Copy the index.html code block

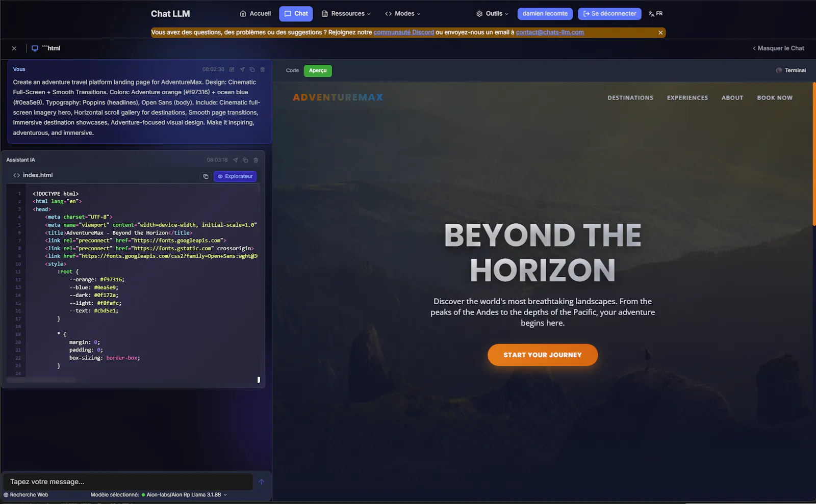(x=206, y=176)
